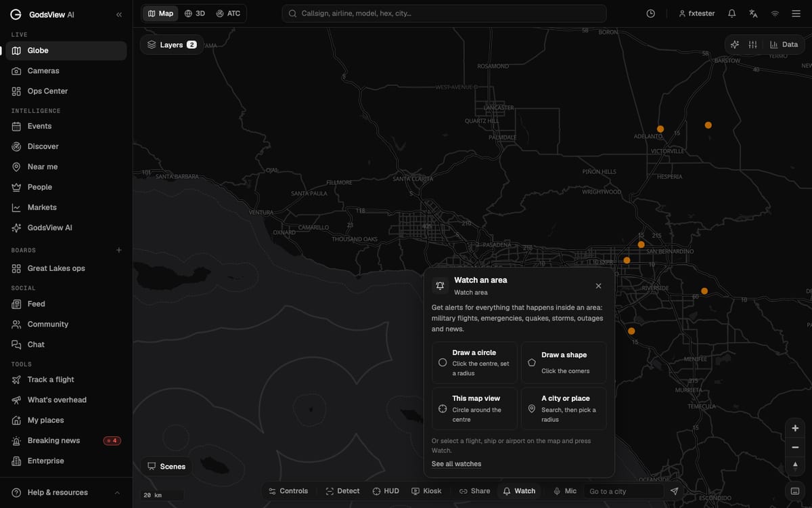Open history clock icon
The height and width of the screenshot is (508, 812).
click(x=650, y=14)
